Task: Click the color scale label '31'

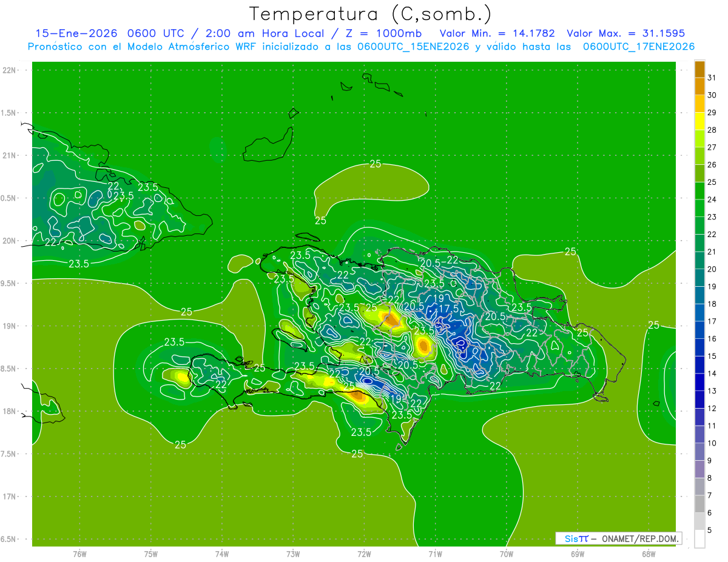Action: [x=712, y=78]
